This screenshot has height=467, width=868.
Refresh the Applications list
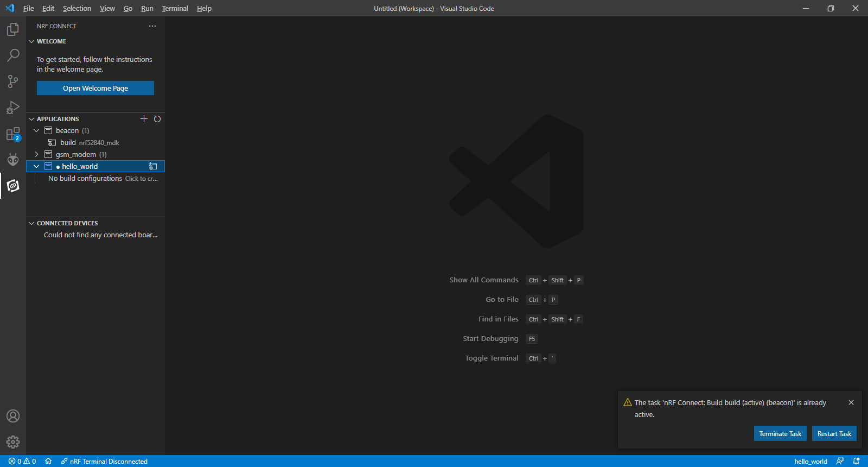[x=157, y=119]
